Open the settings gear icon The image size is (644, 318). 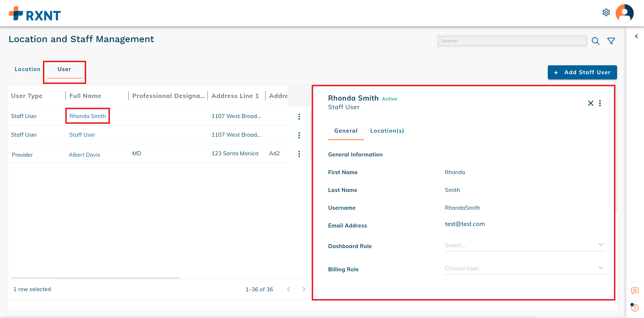(606, 13)
